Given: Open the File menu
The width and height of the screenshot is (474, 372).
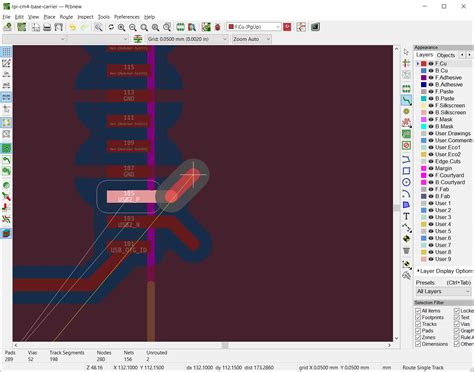Looking at the screenshot, I should point(6,17).
